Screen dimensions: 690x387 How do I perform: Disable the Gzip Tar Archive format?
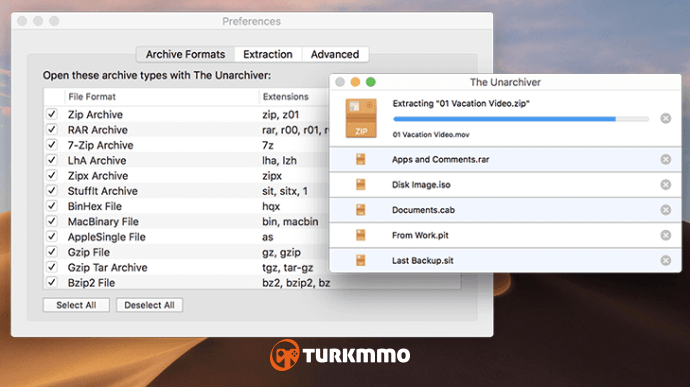52,267
